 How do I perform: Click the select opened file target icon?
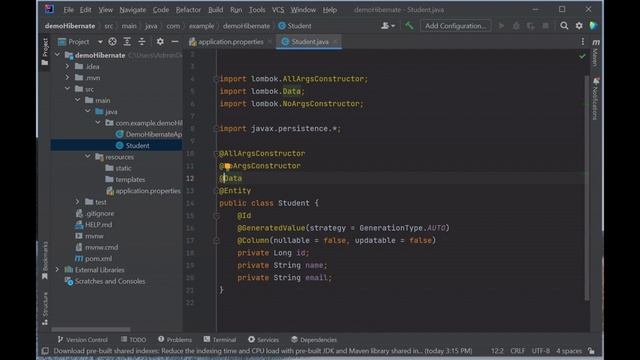pos(112,42)
